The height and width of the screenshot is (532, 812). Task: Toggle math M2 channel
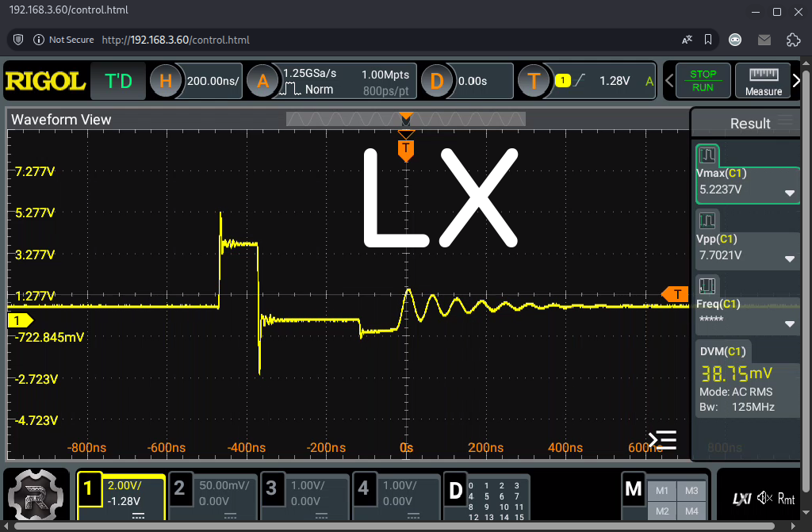(x=662, y=511)
